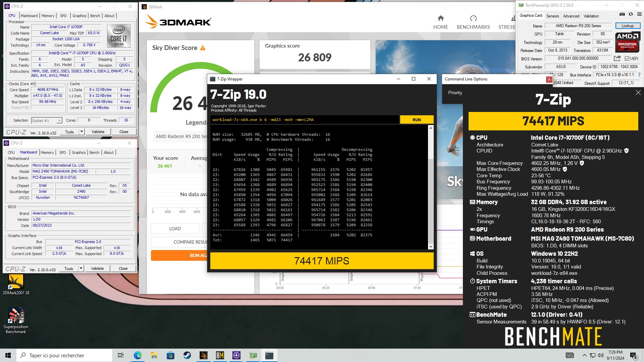Open File Explorer from taskbar

click(x=154, y=355)
